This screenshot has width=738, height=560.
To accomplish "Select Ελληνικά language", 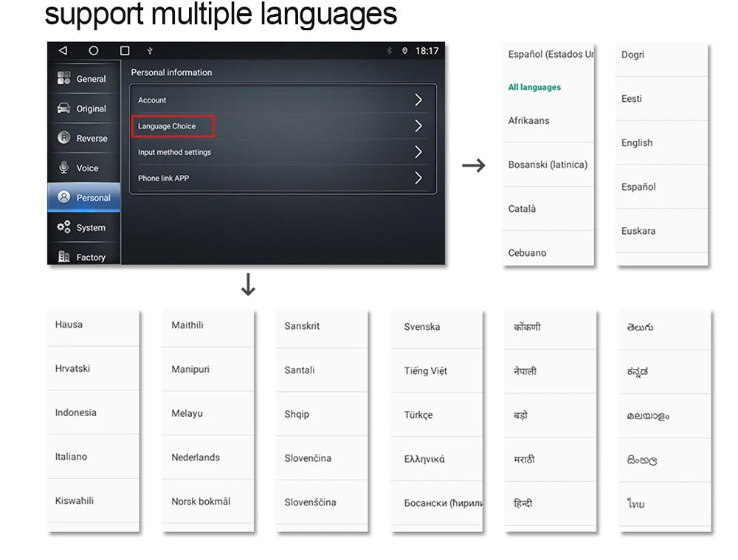I will [x=436, y=459].
